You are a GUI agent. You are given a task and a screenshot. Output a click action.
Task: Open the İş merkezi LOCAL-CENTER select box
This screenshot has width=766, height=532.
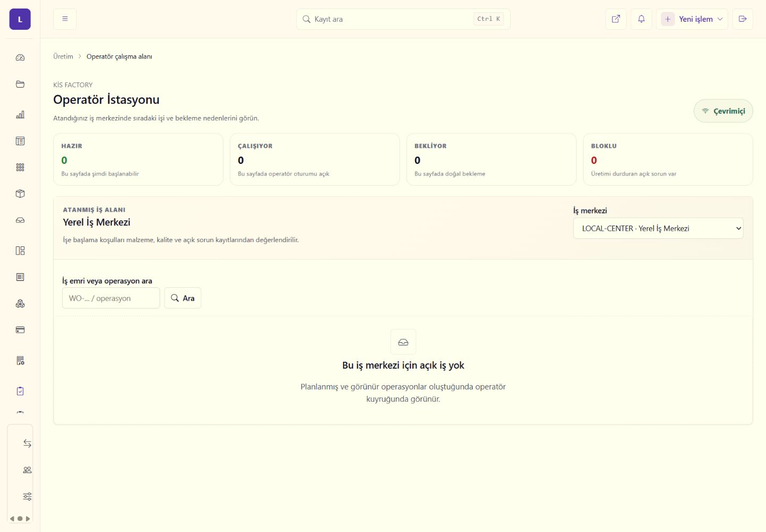(658, 228)
